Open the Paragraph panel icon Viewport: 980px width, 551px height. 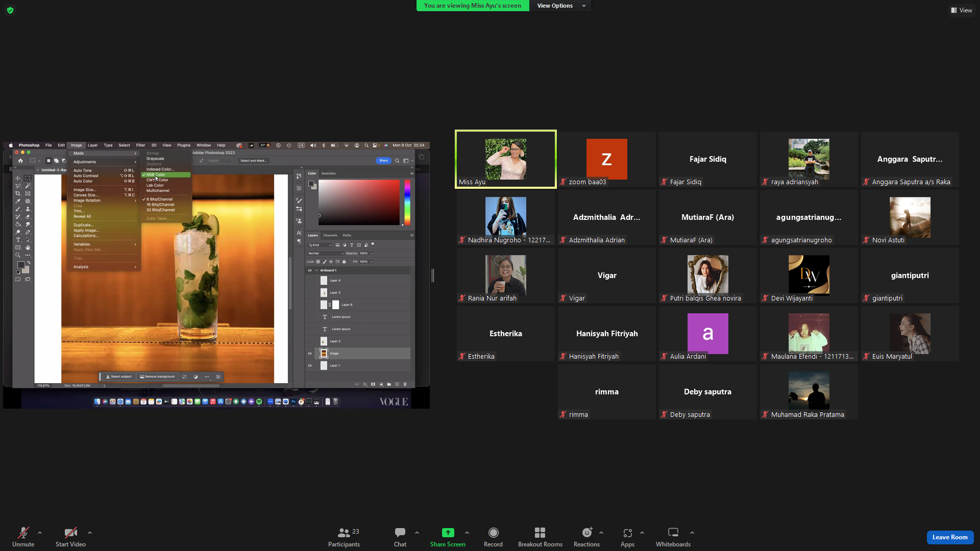(299, 241)
